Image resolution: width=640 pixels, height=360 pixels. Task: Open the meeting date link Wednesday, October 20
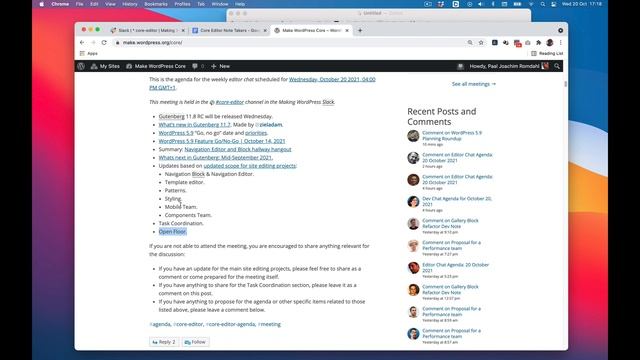[x=332, y=79]
